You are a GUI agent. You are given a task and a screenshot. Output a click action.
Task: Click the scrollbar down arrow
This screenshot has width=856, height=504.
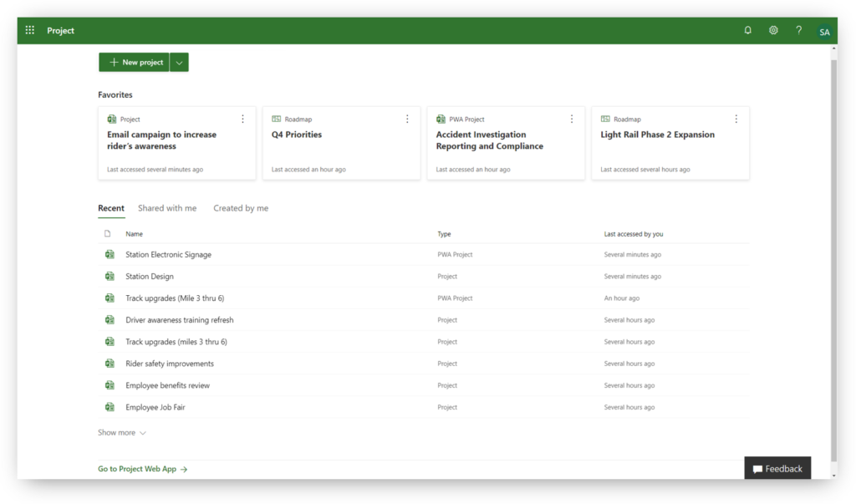(x=833, y=476)
